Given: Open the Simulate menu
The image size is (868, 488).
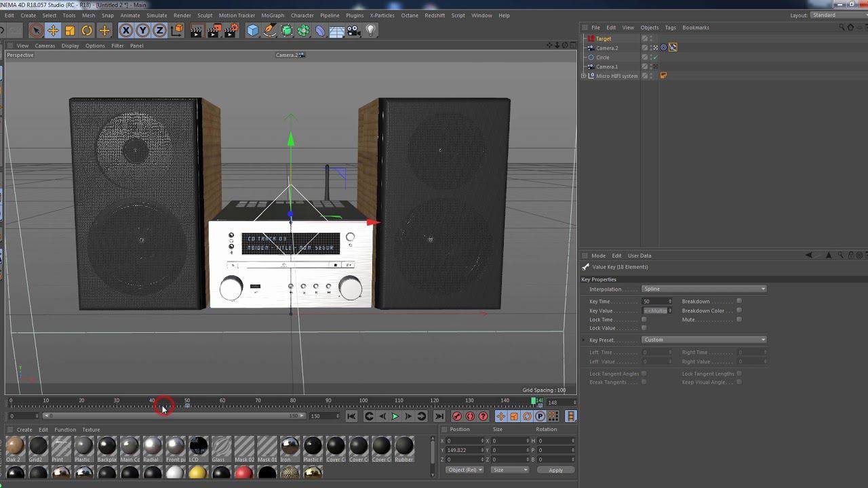Looking at the screenshot, I should tap(157, 15).
